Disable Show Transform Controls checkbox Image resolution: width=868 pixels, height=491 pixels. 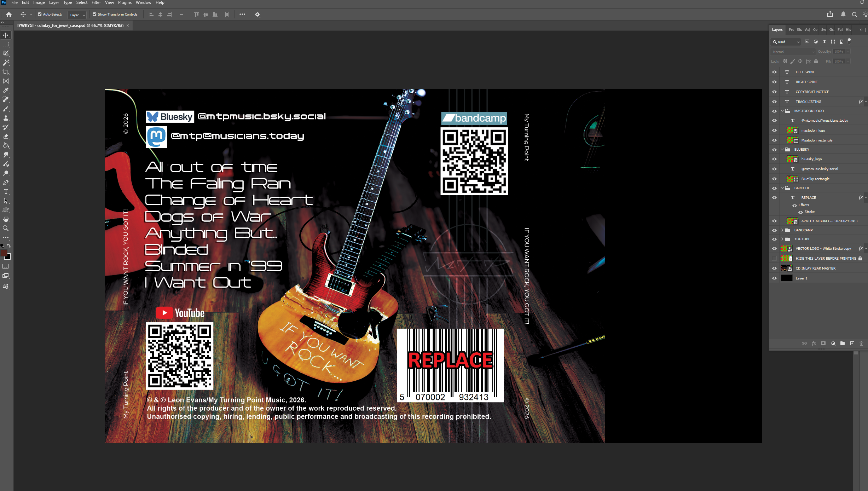point(94,15)
